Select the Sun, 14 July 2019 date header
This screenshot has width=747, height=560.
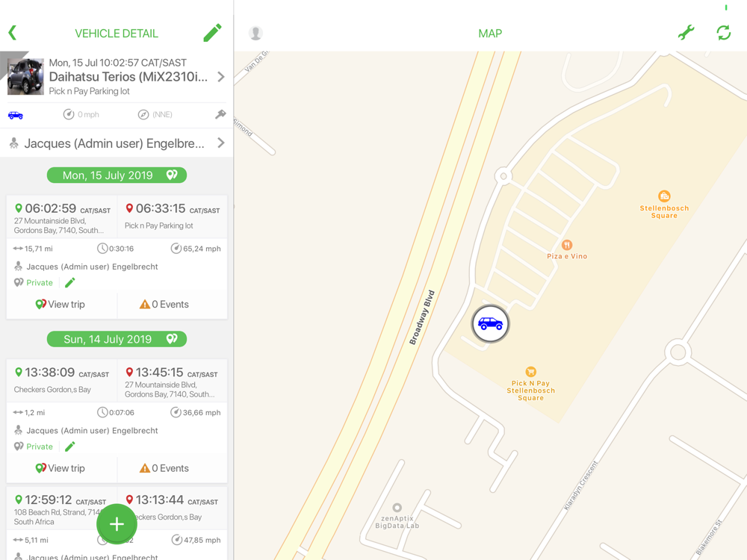pos(117,339)
